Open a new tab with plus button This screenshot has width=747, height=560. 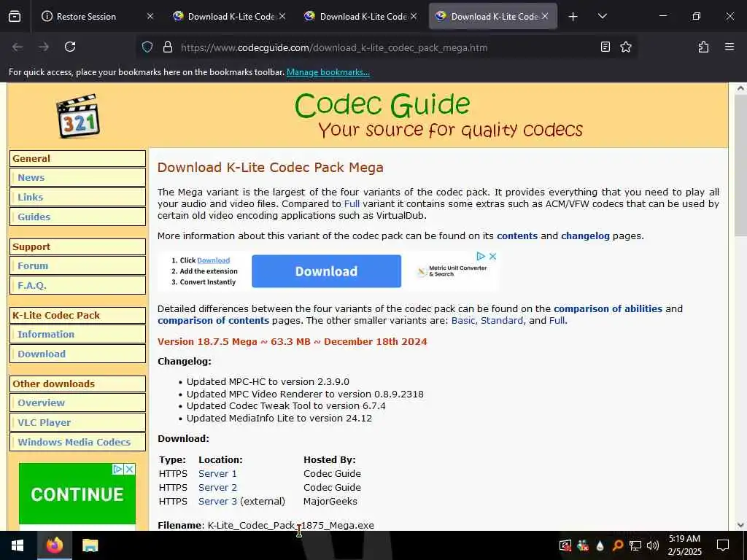(x=573, y=17)
